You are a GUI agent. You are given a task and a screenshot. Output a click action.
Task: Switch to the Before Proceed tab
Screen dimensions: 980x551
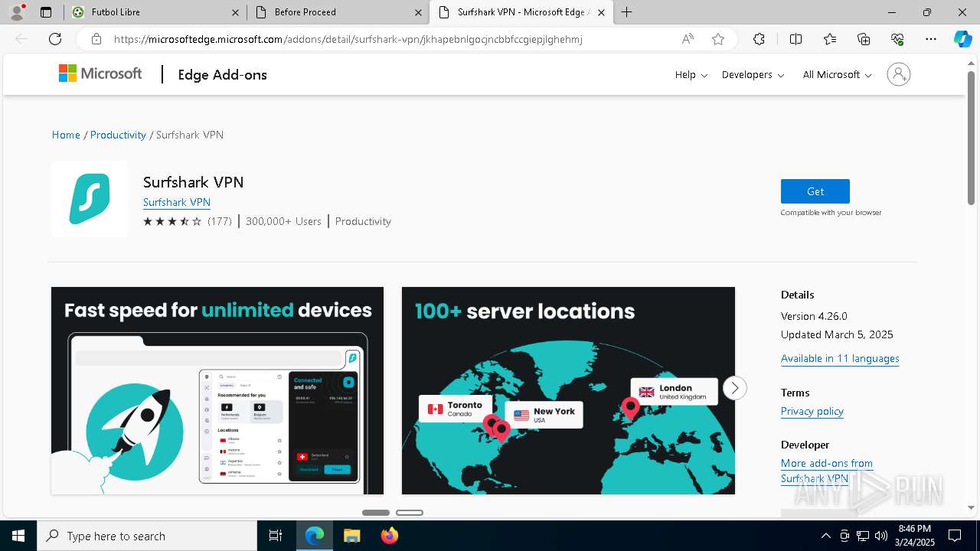pyautogui.click(x=338, y=12)
